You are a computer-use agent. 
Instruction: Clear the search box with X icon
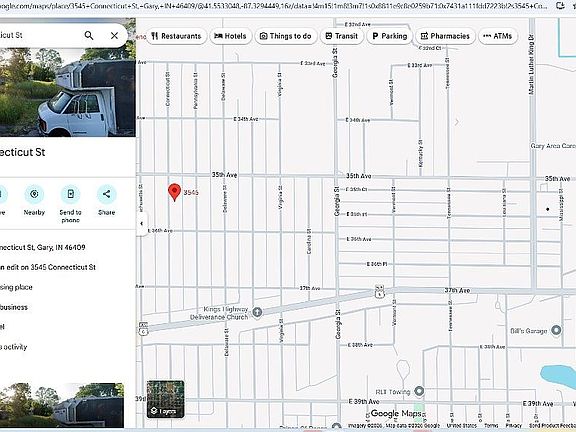click(114, 35)
